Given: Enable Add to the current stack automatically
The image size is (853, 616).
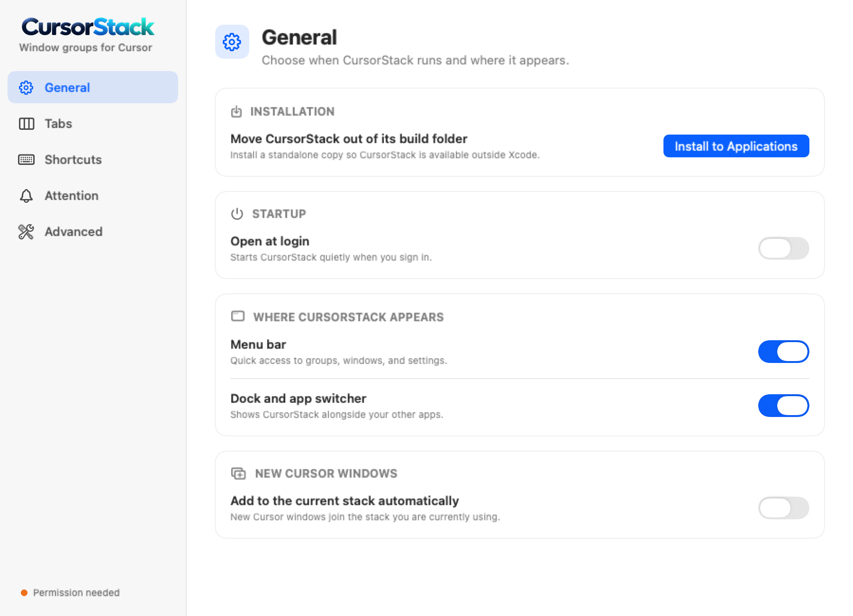Looking at the screenshot, I should 784,508.
